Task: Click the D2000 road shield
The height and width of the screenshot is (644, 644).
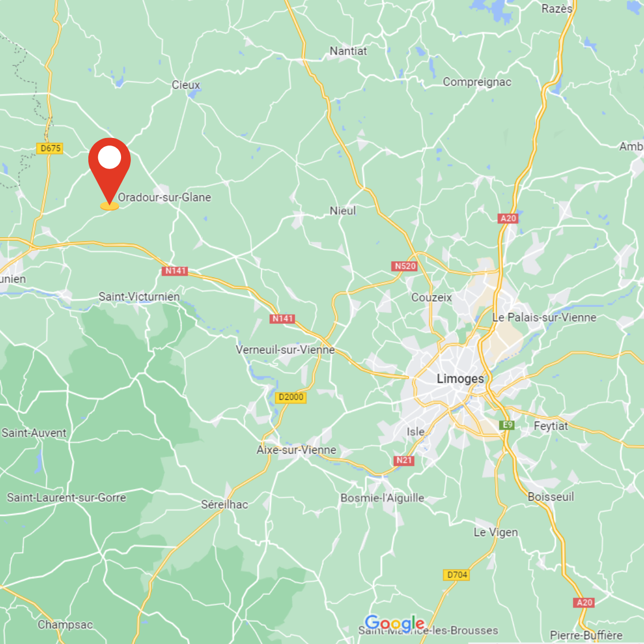Action: click(291, 397)
